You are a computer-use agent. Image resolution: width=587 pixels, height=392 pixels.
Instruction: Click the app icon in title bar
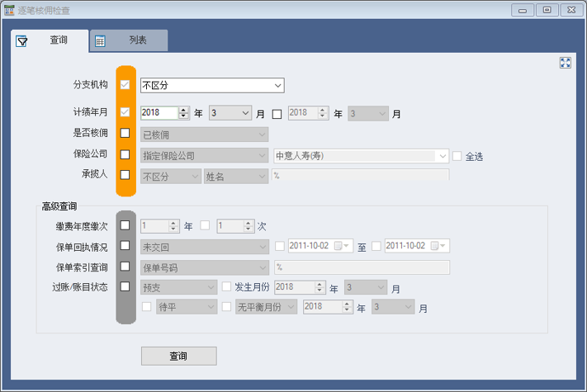10,10
